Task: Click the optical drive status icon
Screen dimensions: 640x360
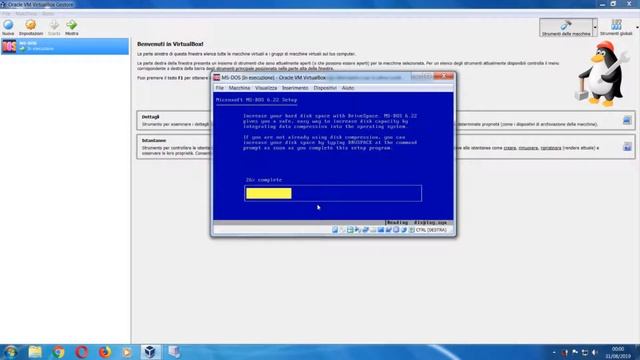Action: (343, 230)
